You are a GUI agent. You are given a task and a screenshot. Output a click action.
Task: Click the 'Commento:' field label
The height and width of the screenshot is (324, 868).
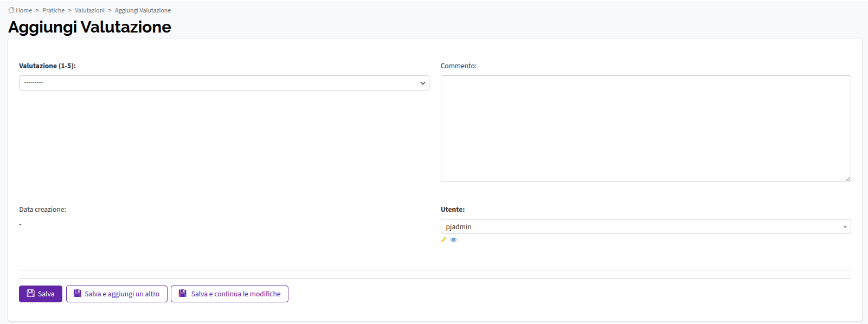tap(458, 66)
